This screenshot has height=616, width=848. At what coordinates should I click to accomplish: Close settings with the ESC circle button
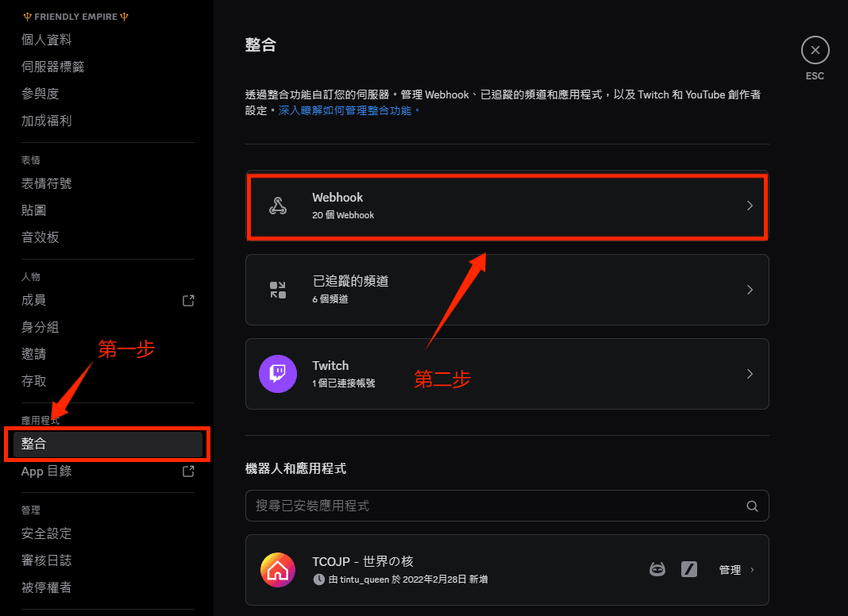pyautogui.click(x=815, y=51)
